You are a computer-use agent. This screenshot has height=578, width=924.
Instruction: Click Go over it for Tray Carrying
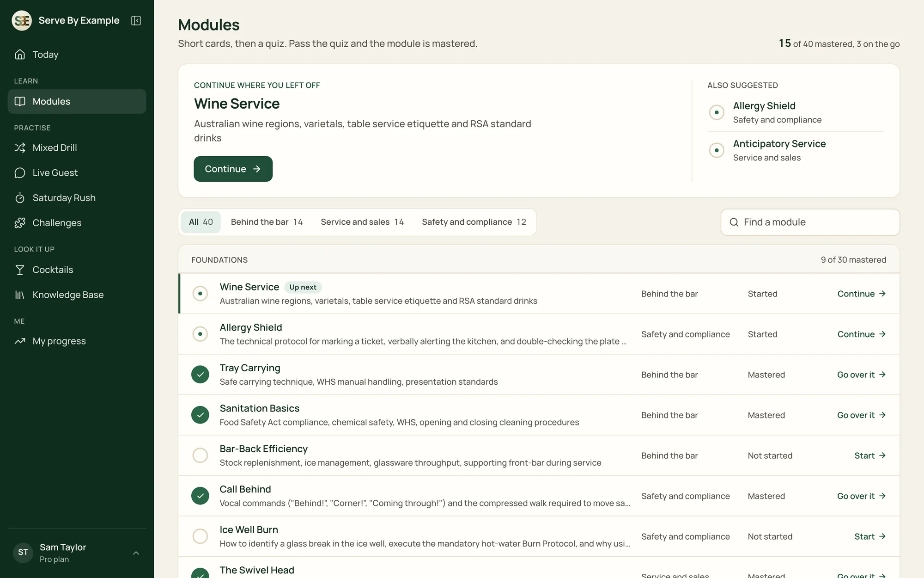[x=861, y=375]
